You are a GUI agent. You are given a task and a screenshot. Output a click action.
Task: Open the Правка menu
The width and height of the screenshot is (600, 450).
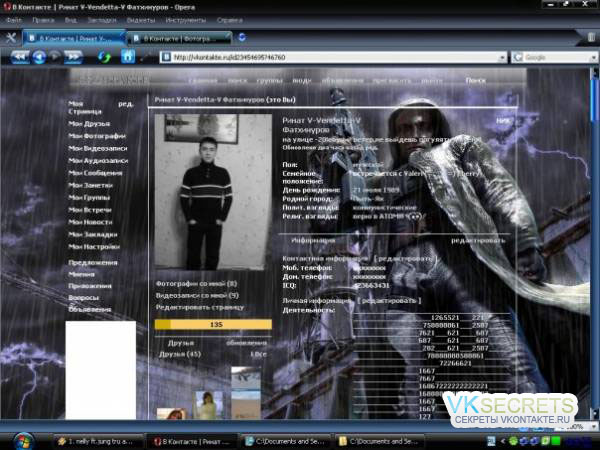point(43,20)
